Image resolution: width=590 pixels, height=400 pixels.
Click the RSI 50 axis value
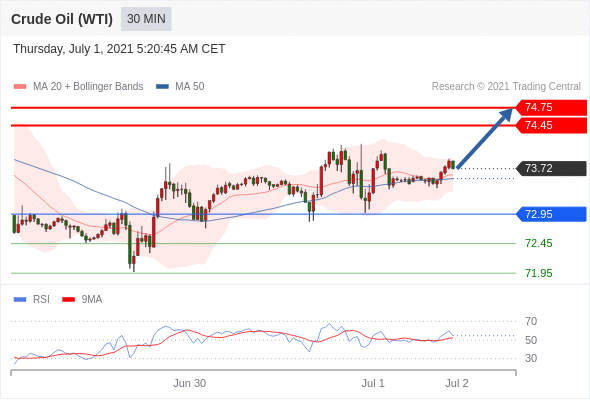[x=531, y=340]
